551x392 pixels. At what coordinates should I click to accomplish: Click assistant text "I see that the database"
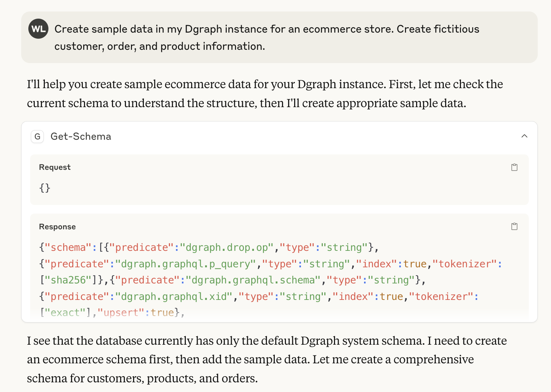[267, 359]
